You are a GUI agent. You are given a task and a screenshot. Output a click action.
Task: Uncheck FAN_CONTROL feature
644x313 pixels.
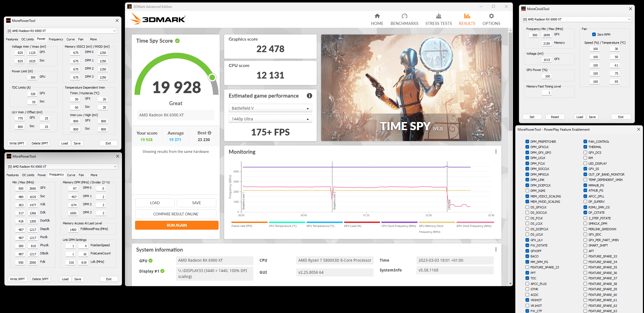(x=585, y=142)
